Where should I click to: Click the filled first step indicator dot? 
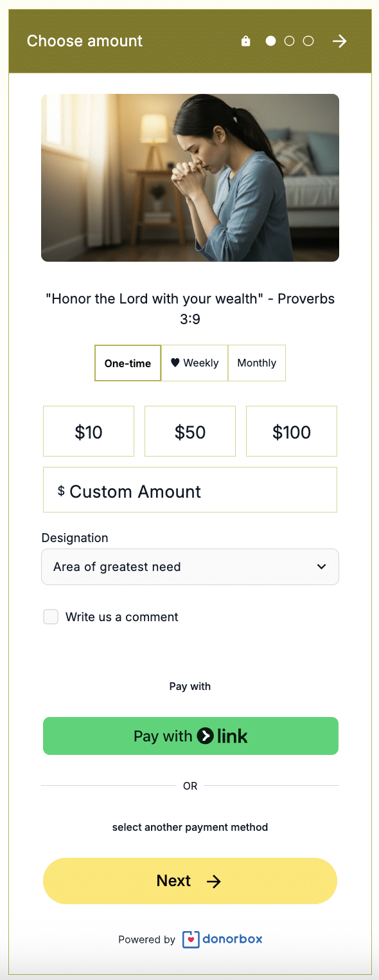[x=270, y=41]
